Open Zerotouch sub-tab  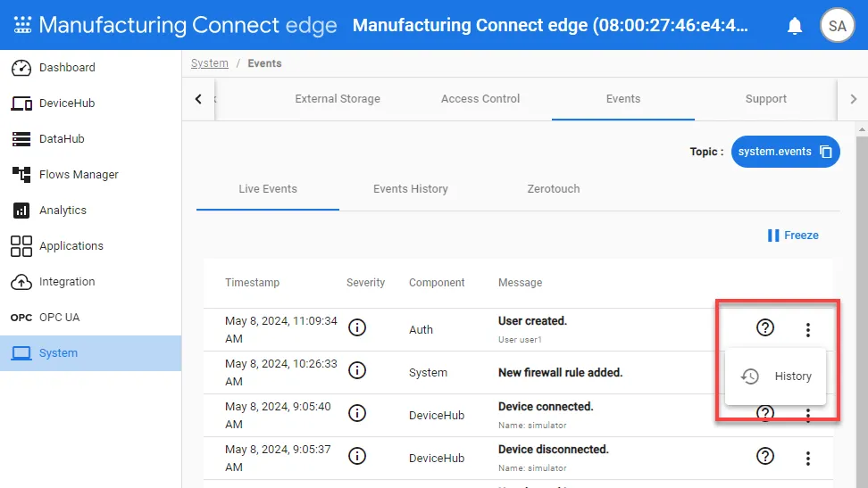(x=554, y=189)
